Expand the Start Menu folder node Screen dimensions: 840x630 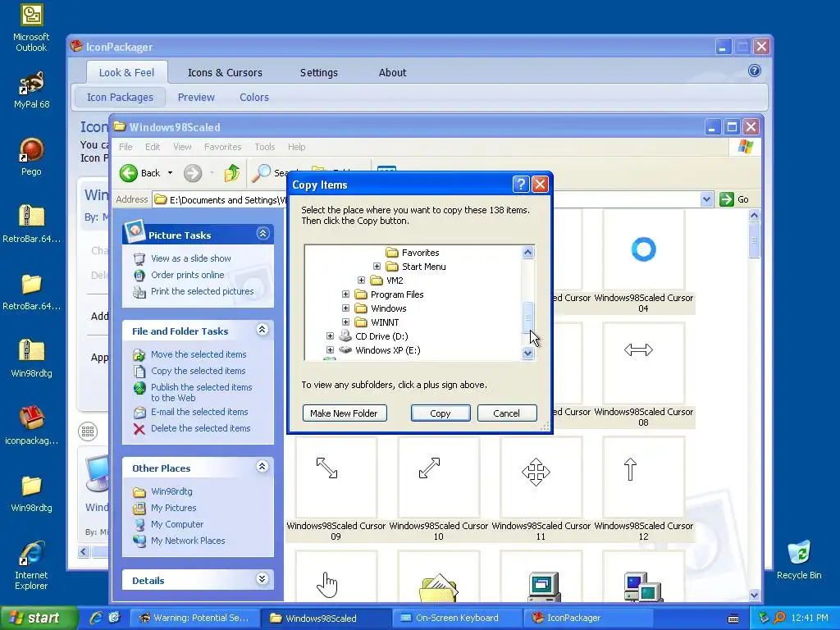tap(377, 267)
